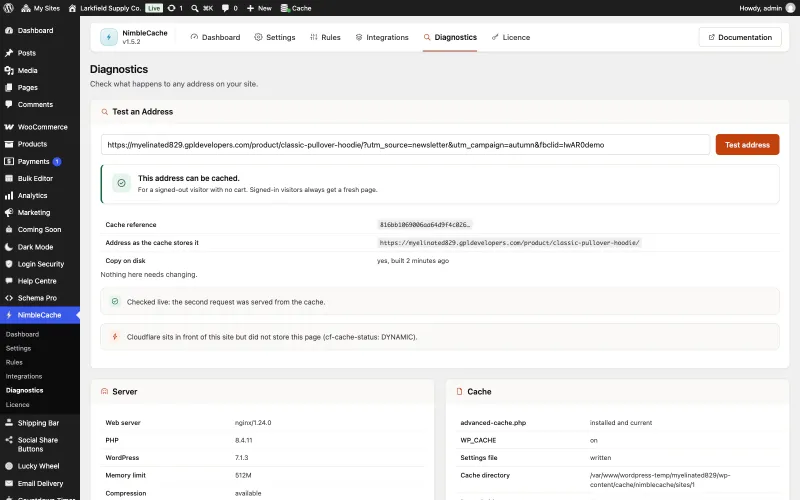This screenshot has height=500, width=800.
Task: Open NimbleCache Settings submenu item
Action: point(18,348)
